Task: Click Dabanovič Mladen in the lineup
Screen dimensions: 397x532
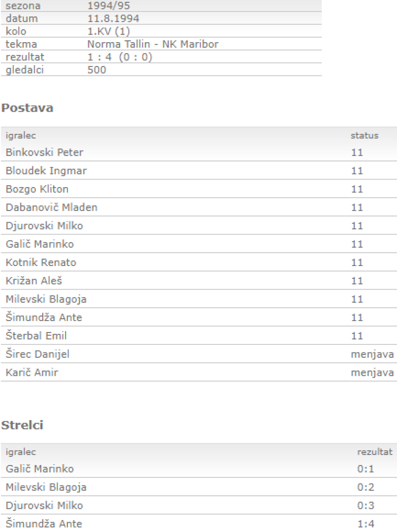Action: (51, 207)
